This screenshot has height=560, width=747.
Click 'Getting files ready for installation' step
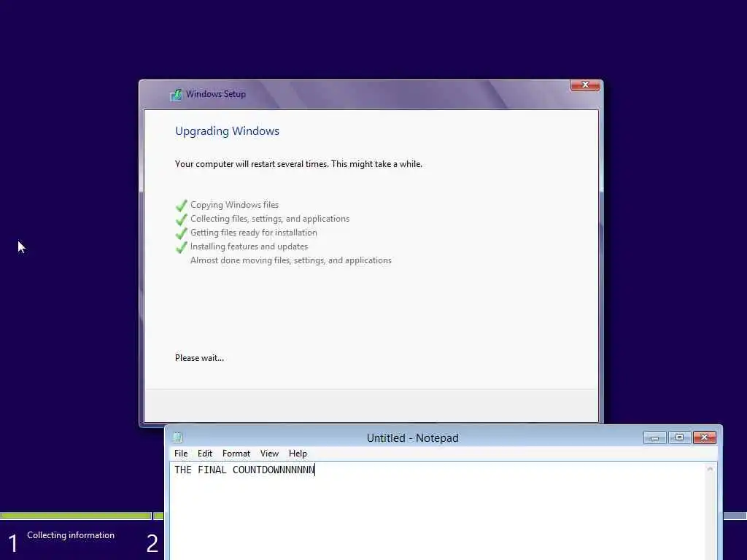pos(253,233)
